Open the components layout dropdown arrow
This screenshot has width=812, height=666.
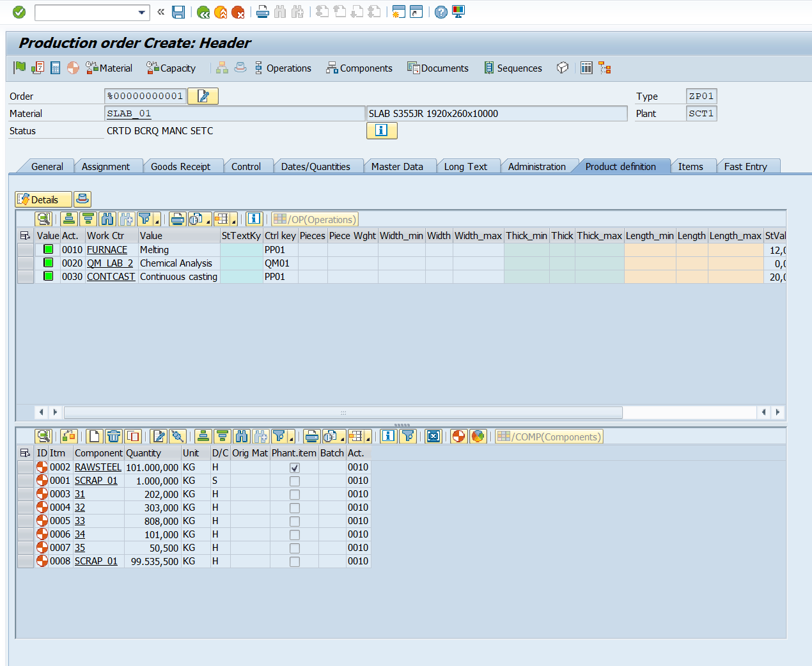368,439
